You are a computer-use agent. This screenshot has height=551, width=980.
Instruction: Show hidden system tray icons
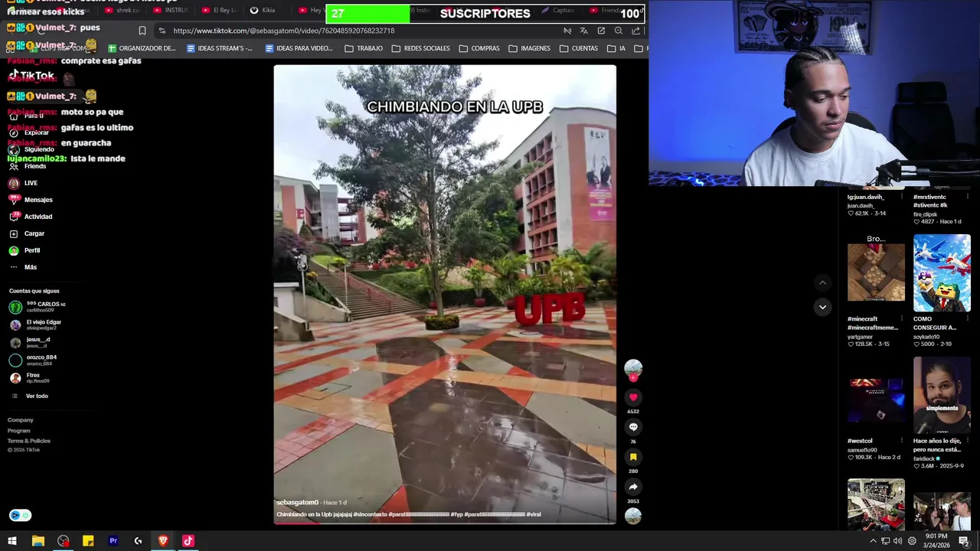pos(873,541)
